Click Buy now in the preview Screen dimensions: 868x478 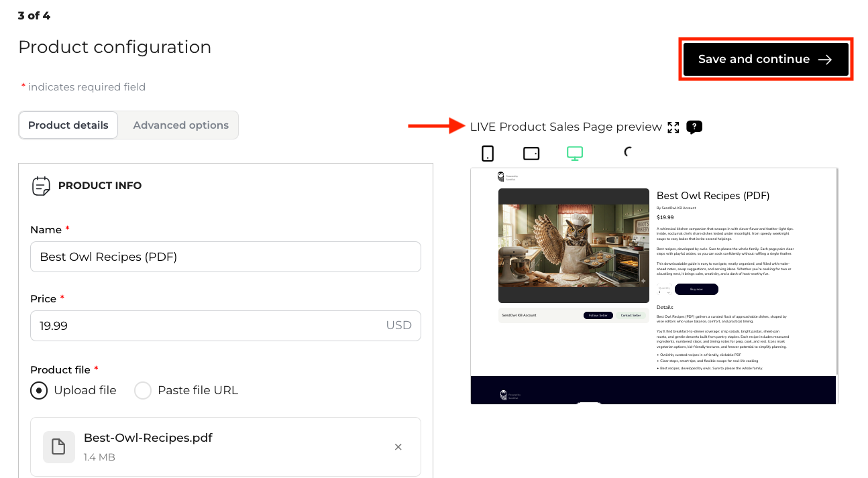(x=696, y=290)
